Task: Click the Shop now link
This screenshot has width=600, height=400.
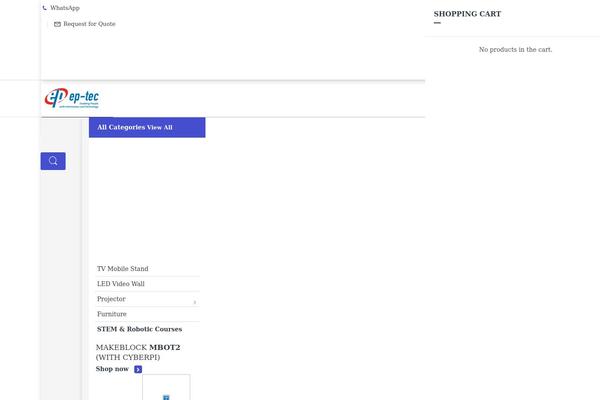Action: point(112,369)
